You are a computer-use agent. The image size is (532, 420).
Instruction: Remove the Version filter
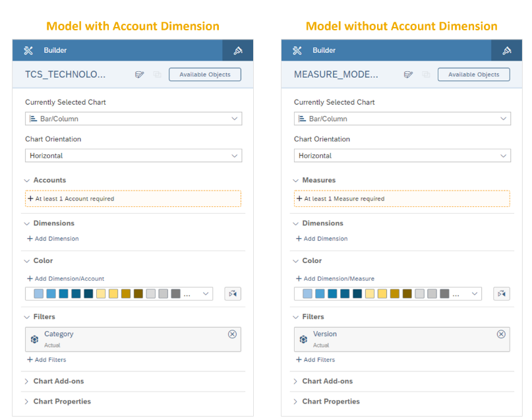[501, 334]
